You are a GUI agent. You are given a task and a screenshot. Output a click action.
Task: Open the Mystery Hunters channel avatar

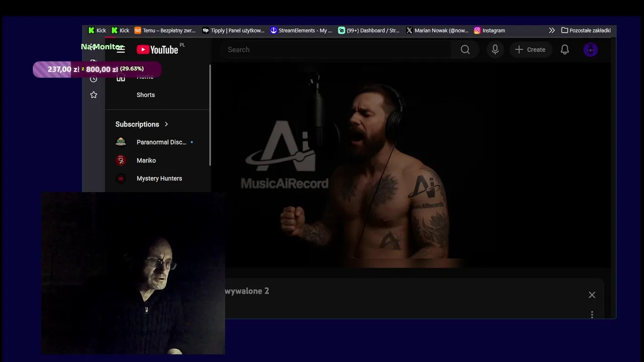tap(121, 178)
